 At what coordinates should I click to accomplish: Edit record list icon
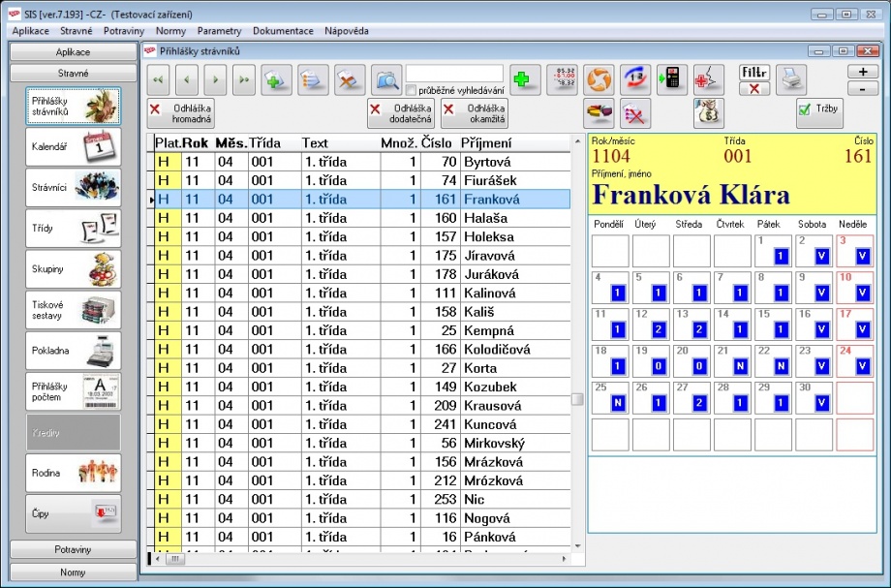pyautogui.click(x=313, y=80)
